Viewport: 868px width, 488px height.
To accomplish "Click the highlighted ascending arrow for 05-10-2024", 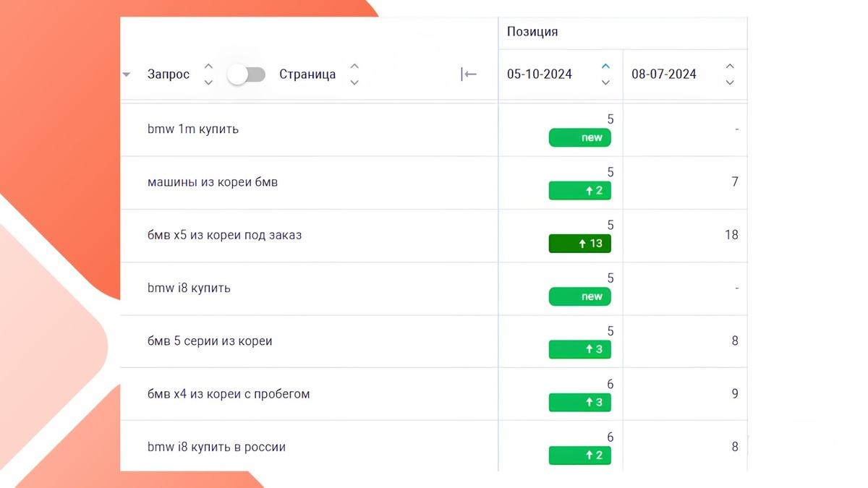I will click(x=605, y=65).
